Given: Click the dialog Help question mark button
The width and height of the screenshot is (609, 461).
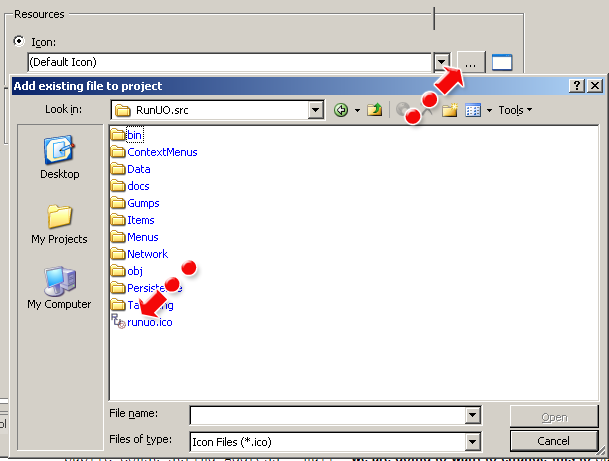Looking at the screenshot, I should 578,86.
